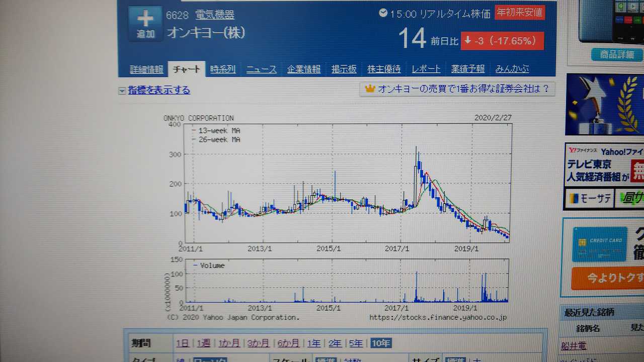Click the star trophy advertisement image
Screen dimensions: 644x362
(x=605, y=105)
